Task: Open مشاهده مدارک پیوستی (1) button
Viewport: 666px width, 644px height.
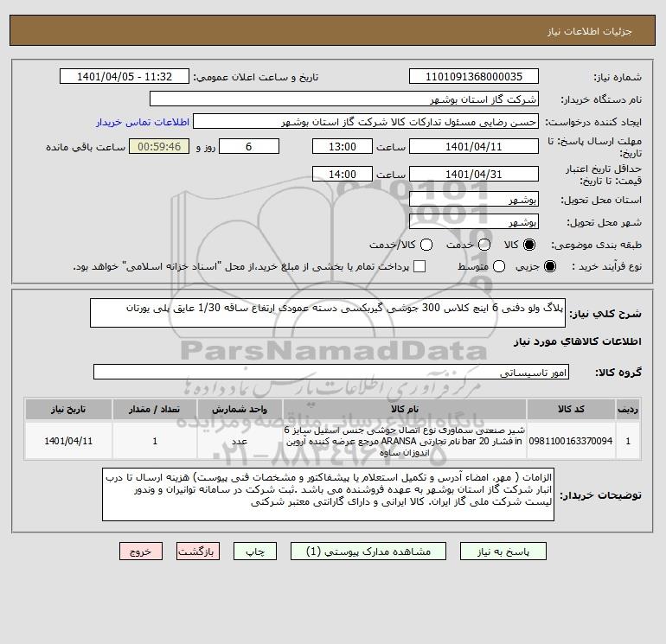Action: [x=368, y=552]
